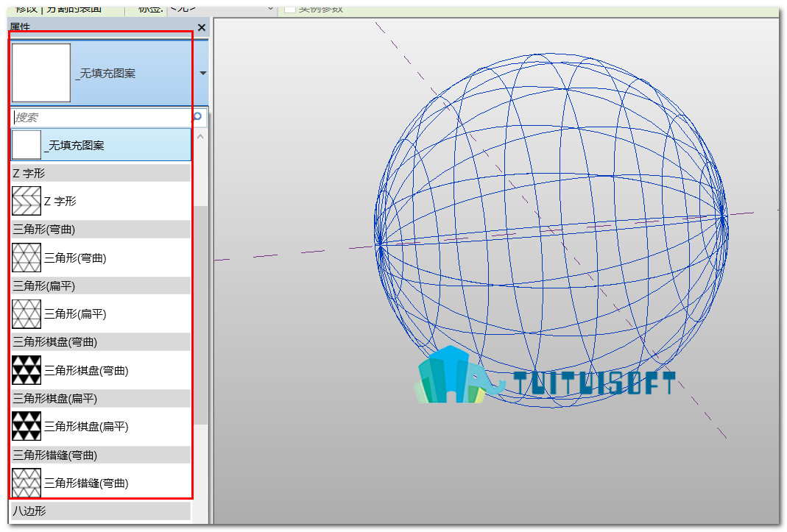Close the 属性 properties panel
Screen dimensions: 787x532
click(202, 28)
